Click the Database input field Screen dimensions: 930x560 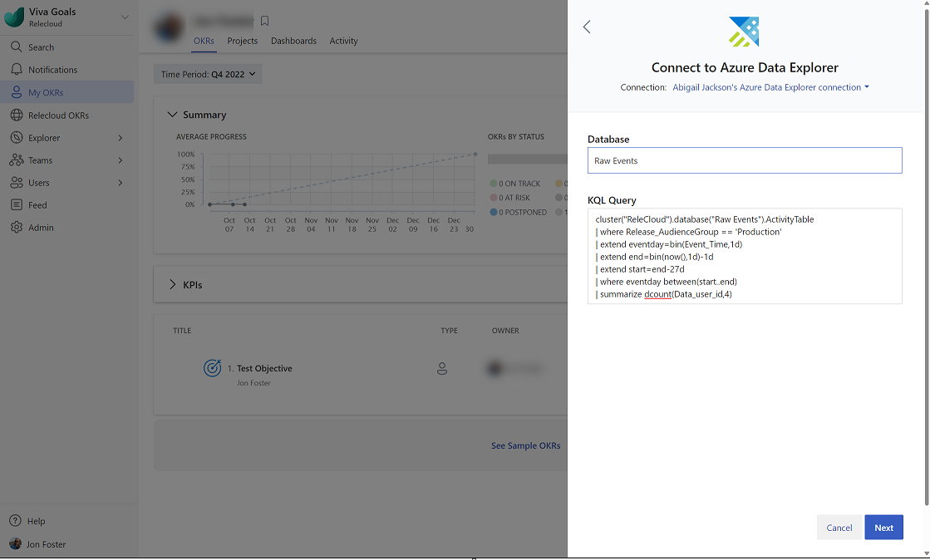pos(744,160)
